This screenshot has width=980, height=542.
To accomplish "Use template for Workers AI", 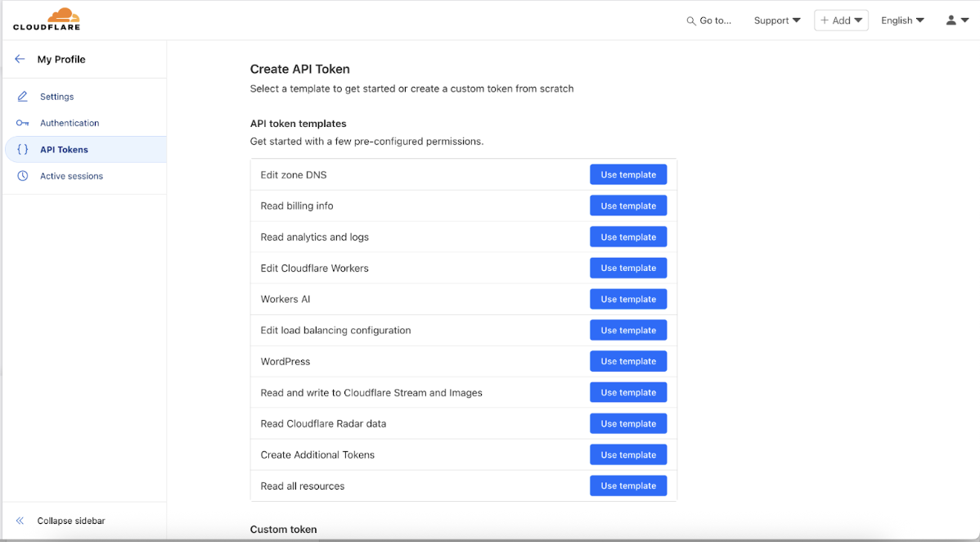I will pyautogui.click(x=628, y=299).
